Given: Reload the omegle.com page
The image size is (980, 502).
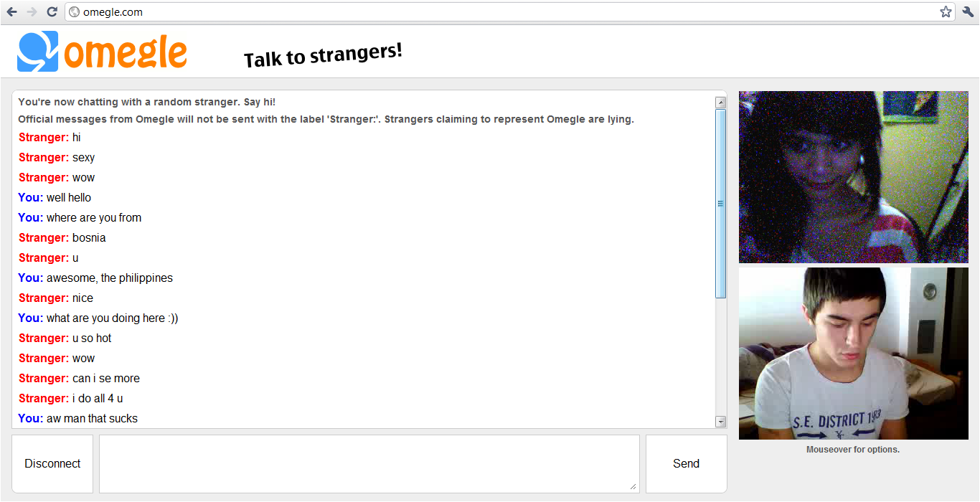Looking at the screenshot, I should click(x=52, y=12).
